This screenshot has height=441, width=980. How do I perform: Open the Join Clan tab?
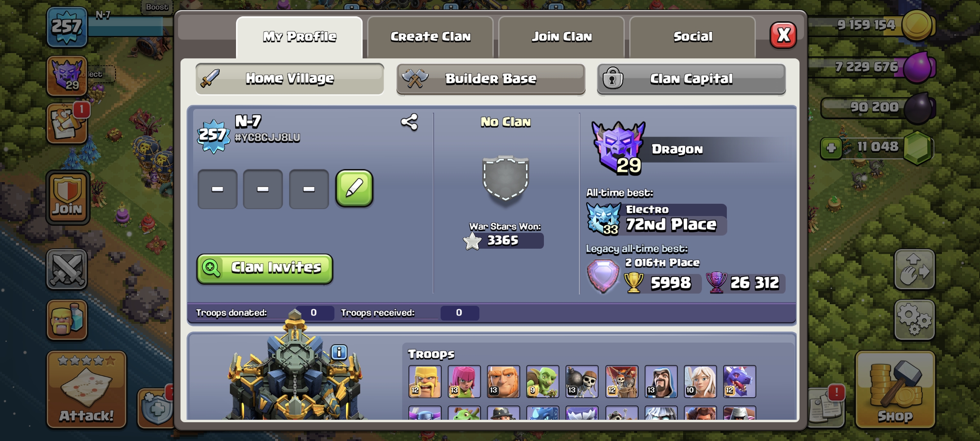tap(561, 37)
